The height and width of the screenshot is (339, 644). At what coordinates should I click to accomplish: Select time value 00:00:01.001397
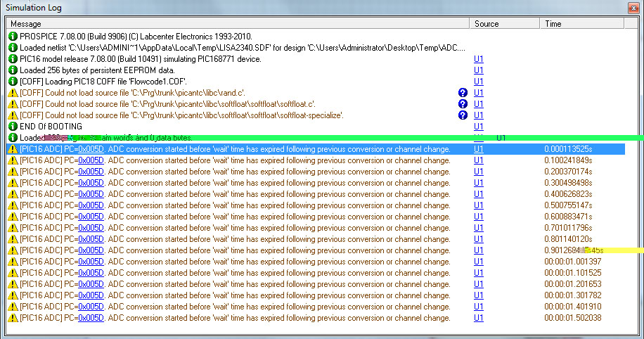point(573,262)
